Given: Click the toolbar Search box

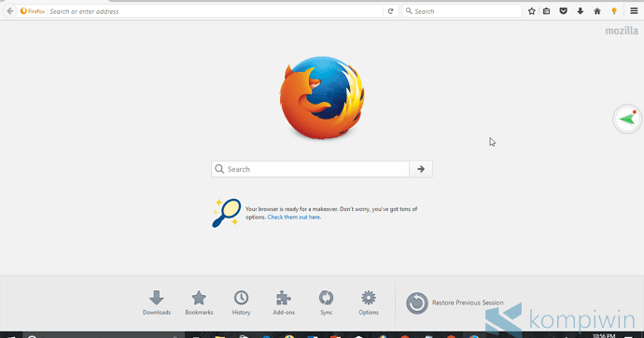Looking at the screenshot, I should [x=462, y=11].
